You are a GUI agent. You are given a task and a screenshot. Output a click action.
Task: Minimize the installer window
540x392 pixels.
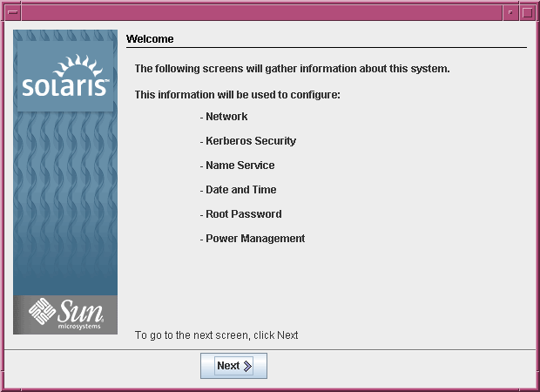coord(510,12)
